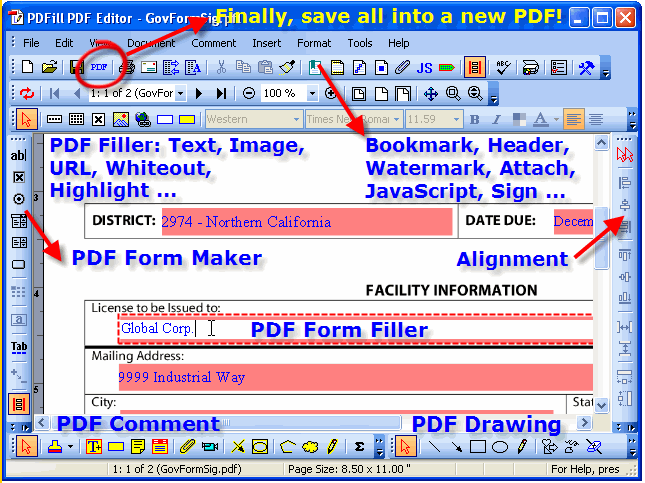
Task: Click the ABC spell check icon
Action: pyautogui.click(x=503, y=67)
